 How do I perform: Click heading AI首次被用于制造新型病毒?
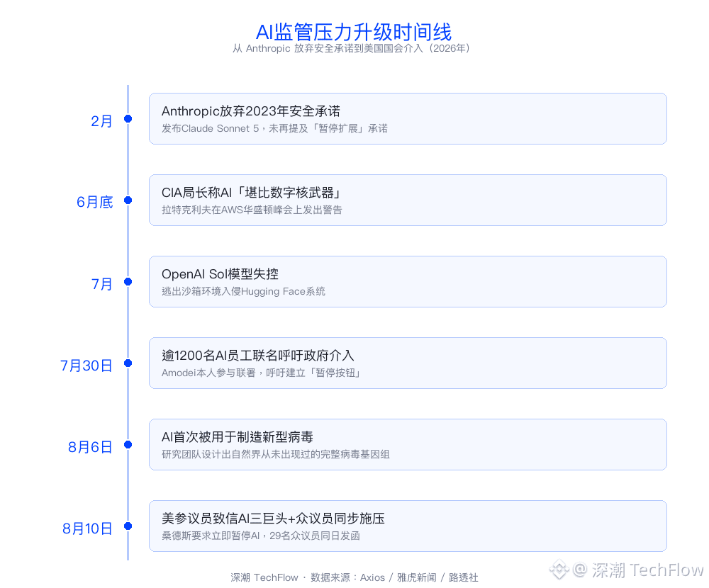click(x=238, y=437)
